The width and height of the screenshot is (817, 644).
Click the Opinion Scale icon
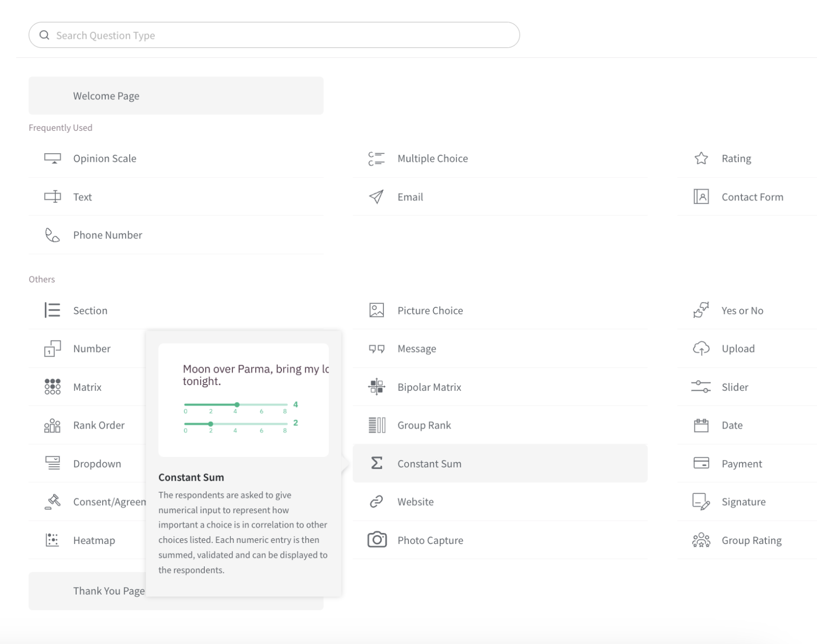pos(52,158)
